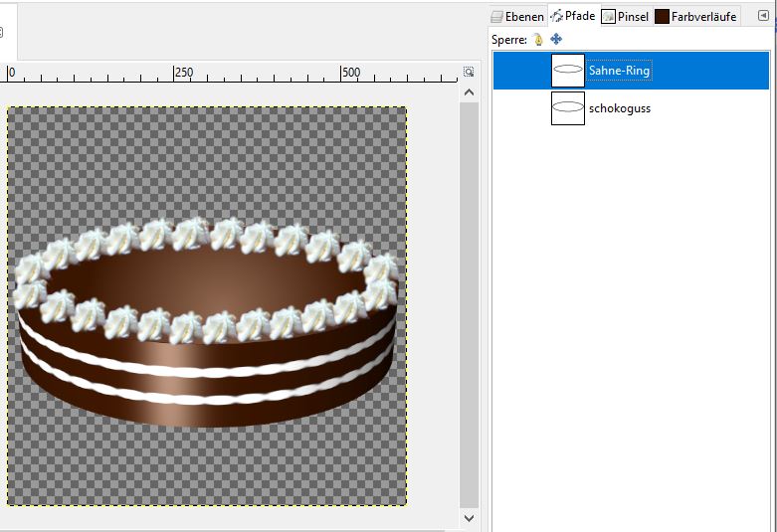Click the canvas scroll up arrow

click(469, 91)
